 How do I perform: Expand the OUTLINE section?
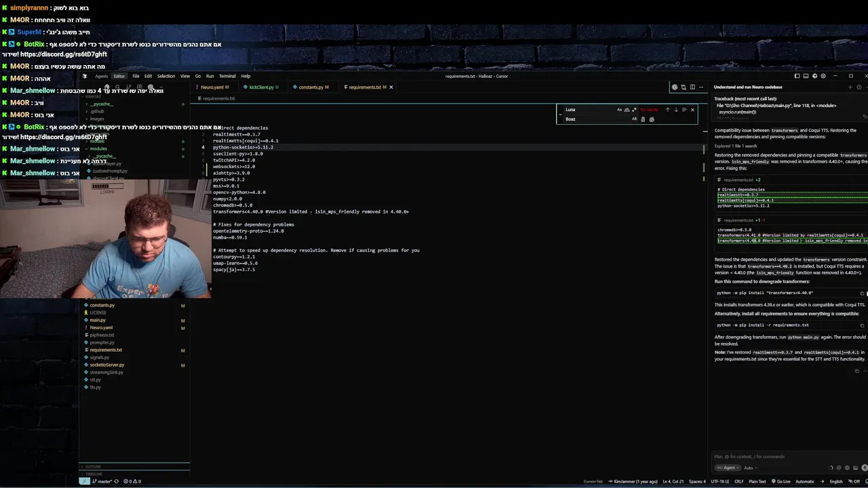134,466
